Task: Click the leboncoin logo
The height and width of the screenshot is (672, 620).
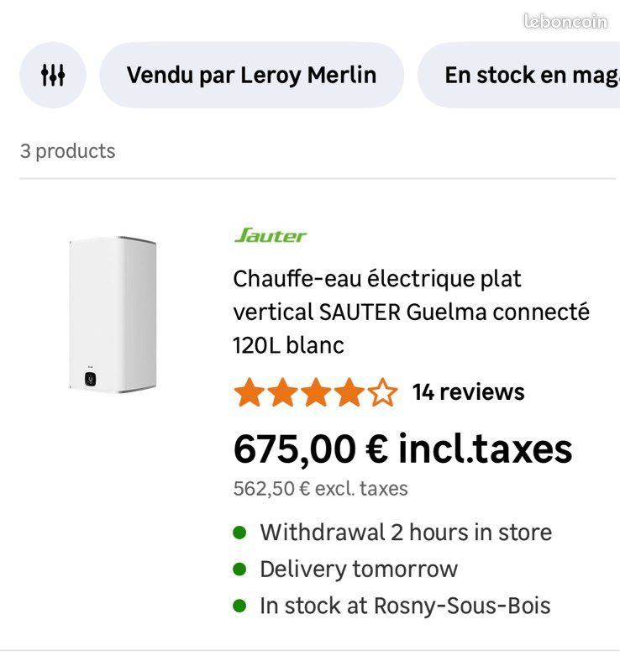Action: pos(565,21)
